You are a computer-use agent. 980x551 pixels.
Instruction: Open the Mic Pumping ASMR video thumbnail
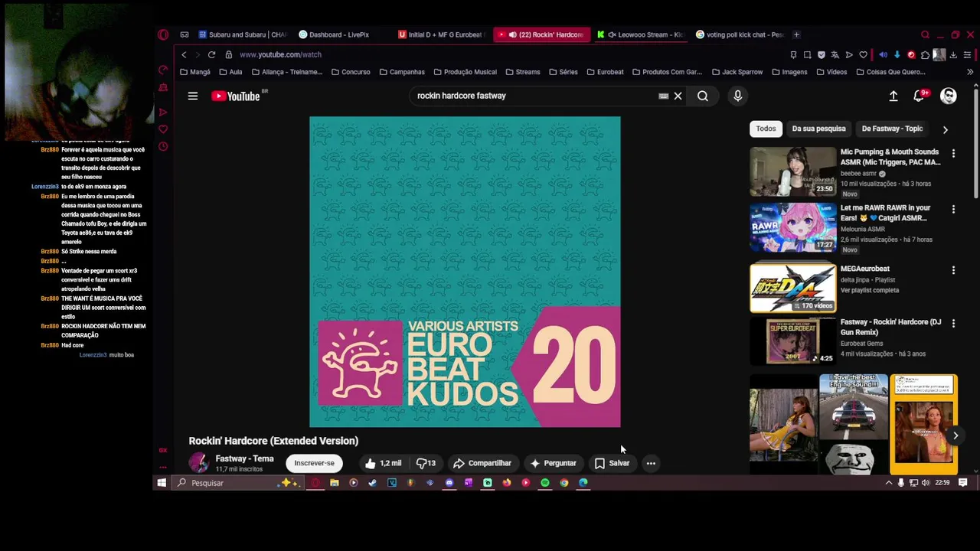pos(792,171)
